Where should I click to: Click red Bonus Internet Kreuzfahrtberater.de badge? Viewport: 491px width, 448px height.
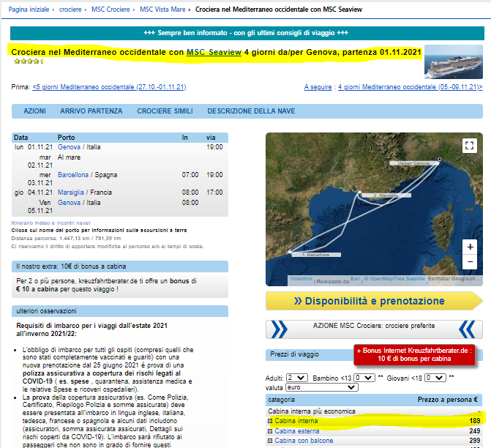414,354
